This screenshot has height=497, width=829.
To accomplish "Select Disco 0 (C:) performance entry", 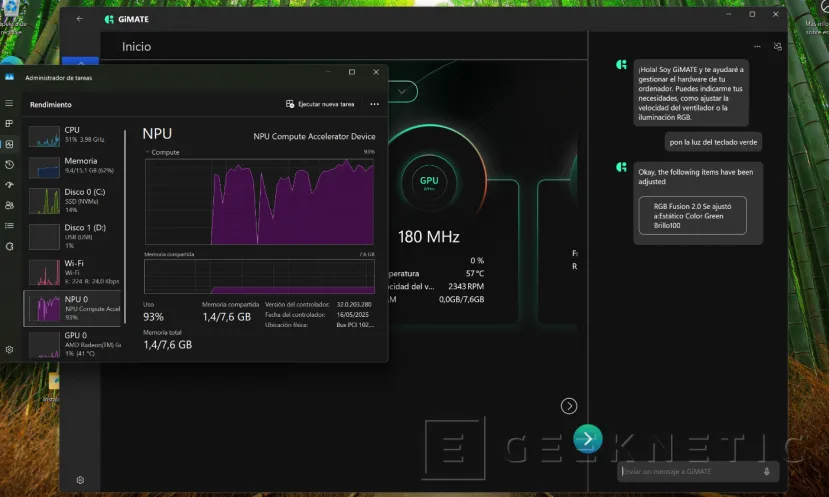I will pos(74,200).
